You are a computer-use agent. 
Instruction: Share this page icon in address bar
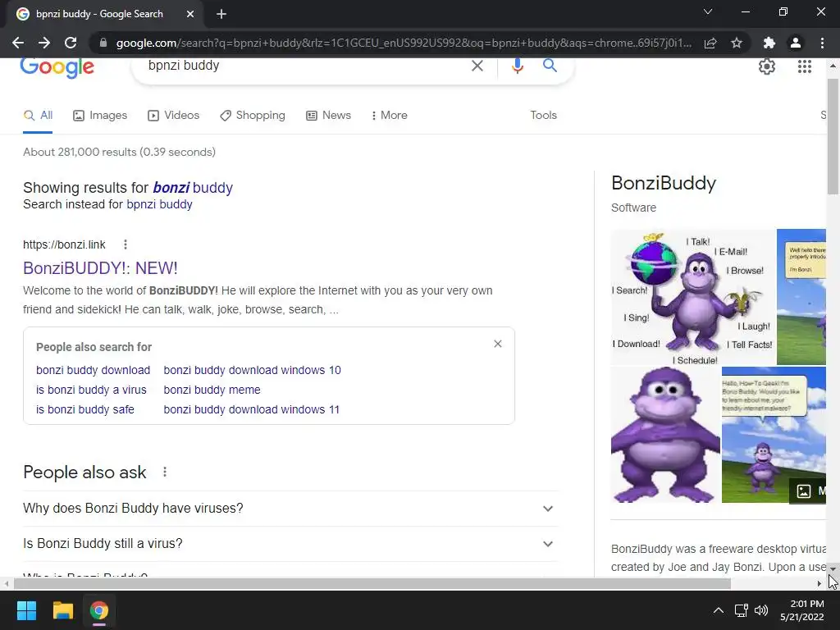(710, 43)
